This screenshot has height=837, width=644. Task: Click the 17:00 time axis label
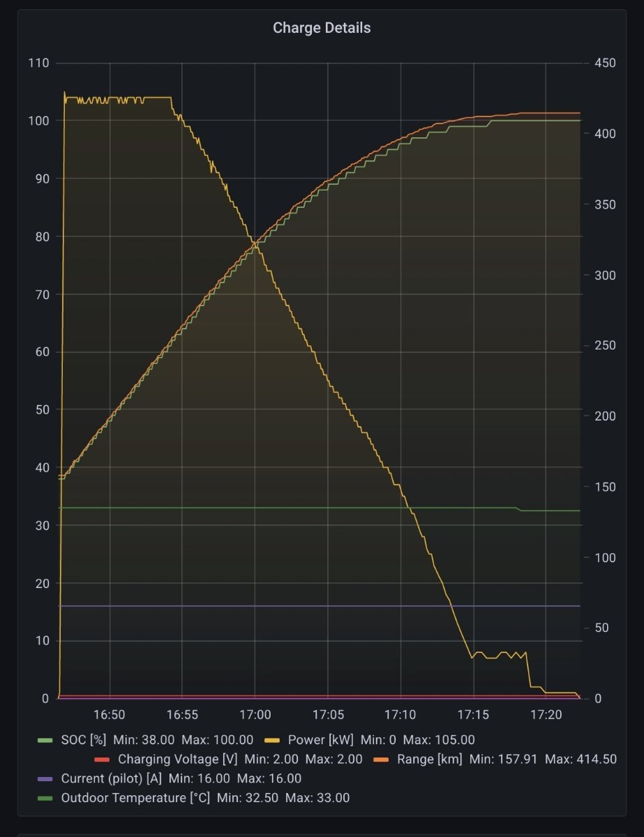(x=255, y=715)
